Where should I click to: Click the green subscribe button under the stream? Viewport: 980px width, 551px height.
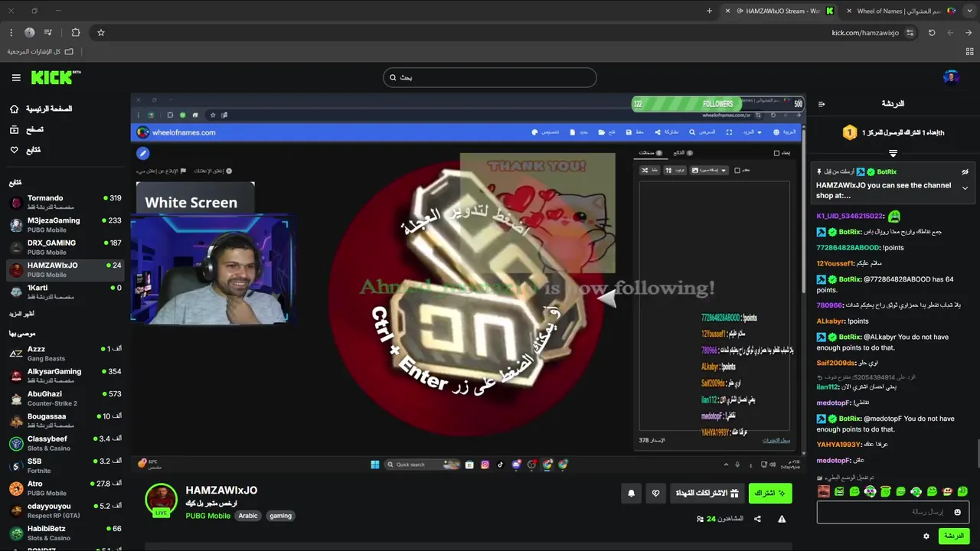(770, 494)
